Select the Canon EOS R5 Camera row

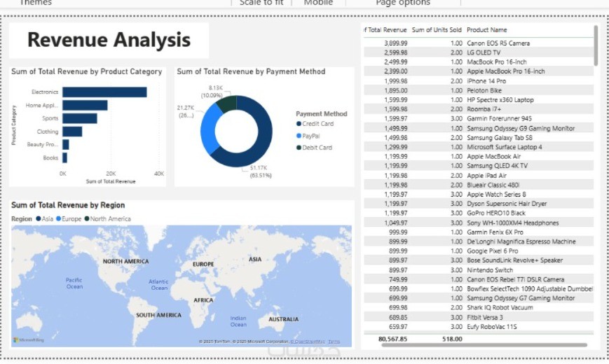[x=479, y=43]
